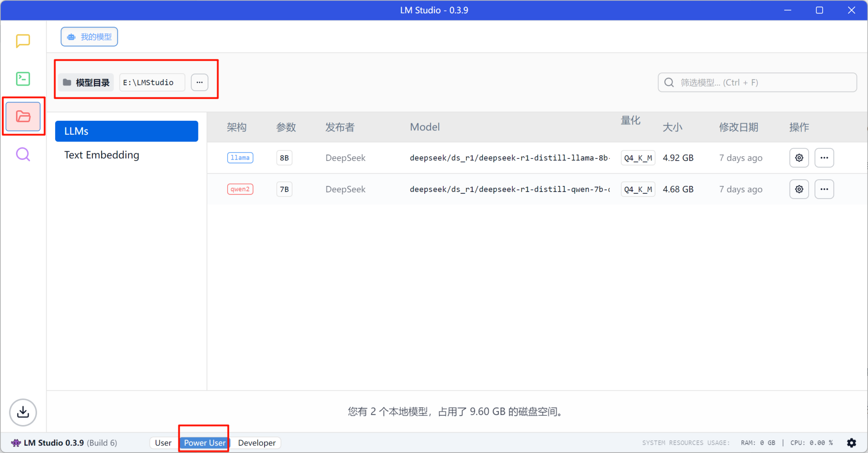868x453 pixels.
Task: Open settings gear for deepseek-r1-distill-qwen-7b
Action: tap(799, 189)
